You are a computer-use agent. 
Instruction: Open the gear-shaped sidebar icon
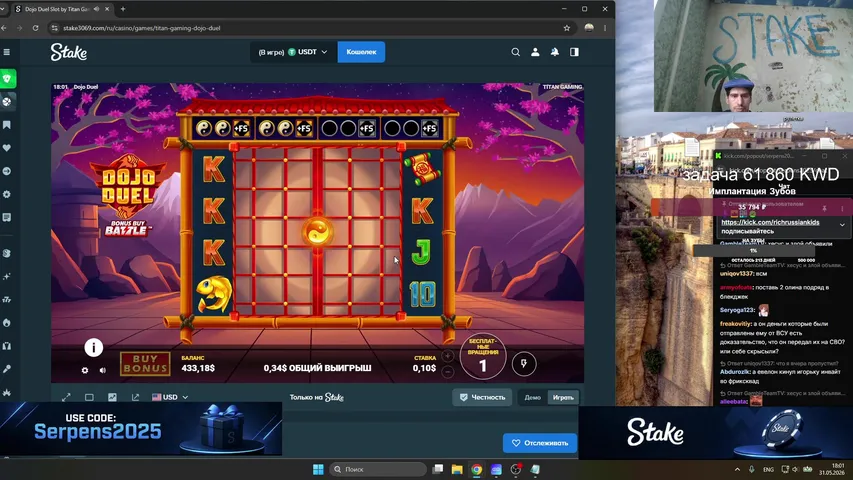[7, 194]
